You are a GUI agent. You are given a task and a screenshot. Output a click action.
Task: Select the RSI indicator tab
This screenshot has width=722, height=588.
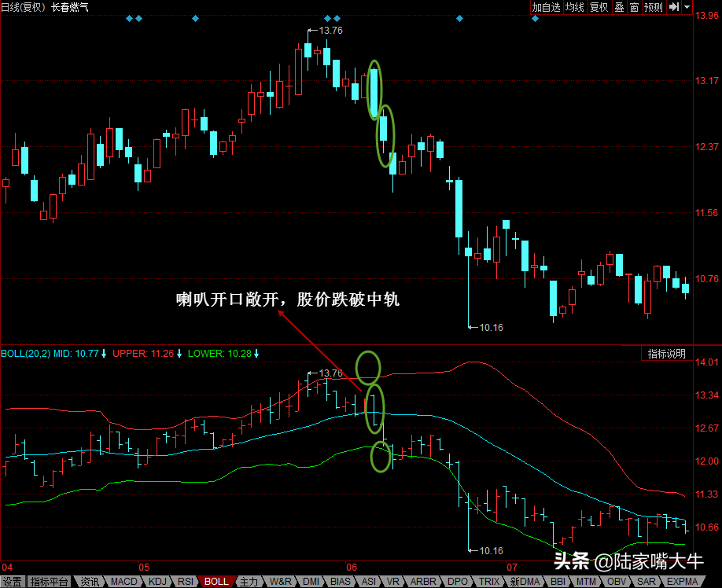(186, 582)
